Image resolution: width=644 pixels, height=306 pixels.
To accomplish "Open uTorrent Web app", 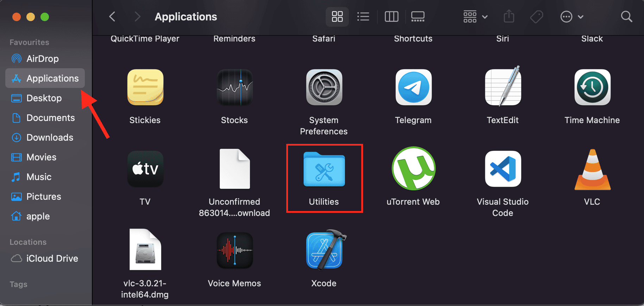I will tap(413, 169).
